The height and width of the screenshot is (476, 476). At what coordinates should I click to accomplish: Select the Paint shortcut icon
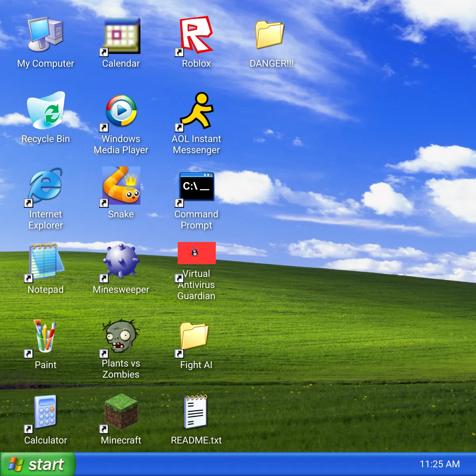(41, 338)
